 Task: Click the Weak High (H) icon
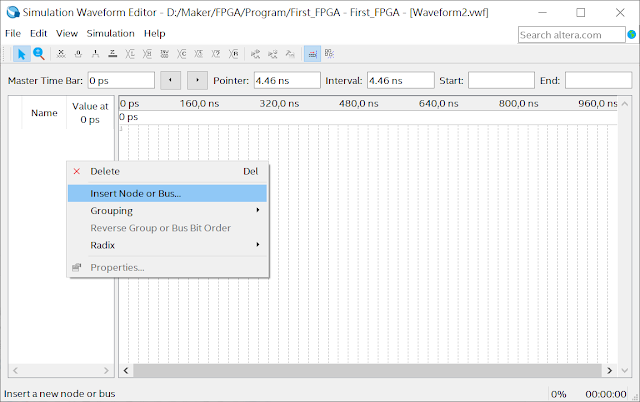pyautogui.click(x=147, y=54)
